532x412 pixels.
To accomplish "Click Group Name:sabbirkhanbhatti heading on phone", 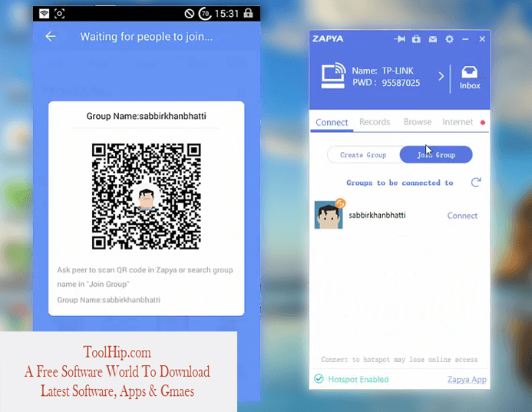I will (146, 116).
